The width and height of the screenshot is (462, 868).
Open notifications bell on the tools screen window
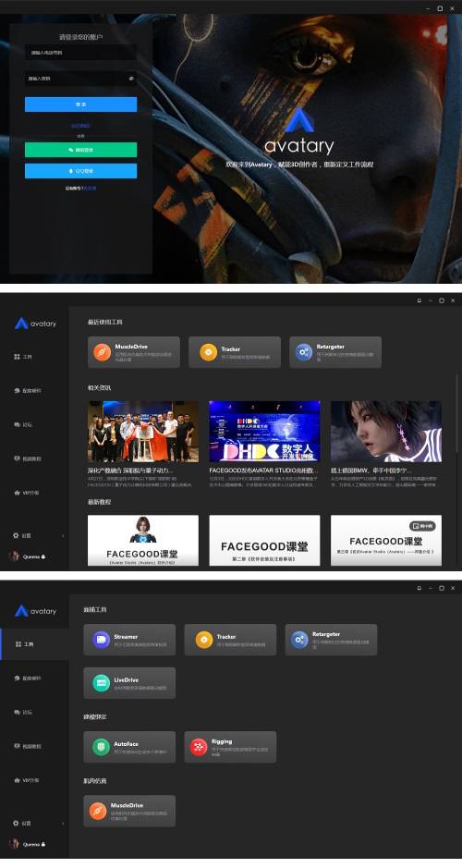(x=419, y=588)
